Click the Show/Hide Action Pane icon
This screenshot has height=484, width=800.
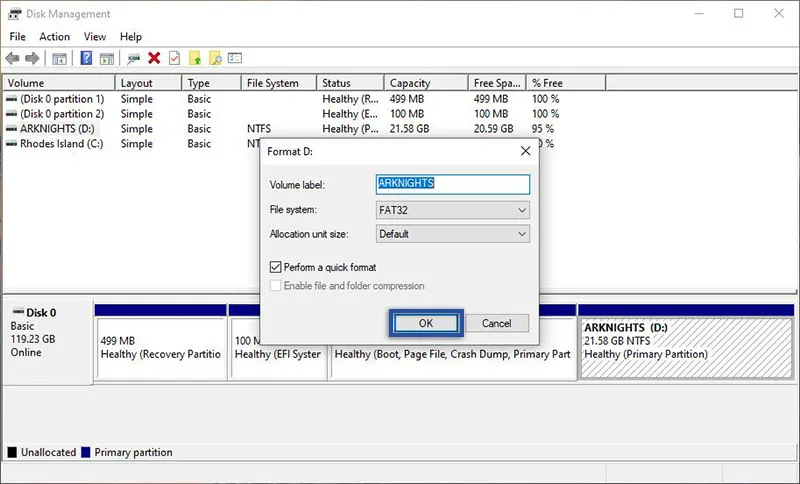coord(107,59)
